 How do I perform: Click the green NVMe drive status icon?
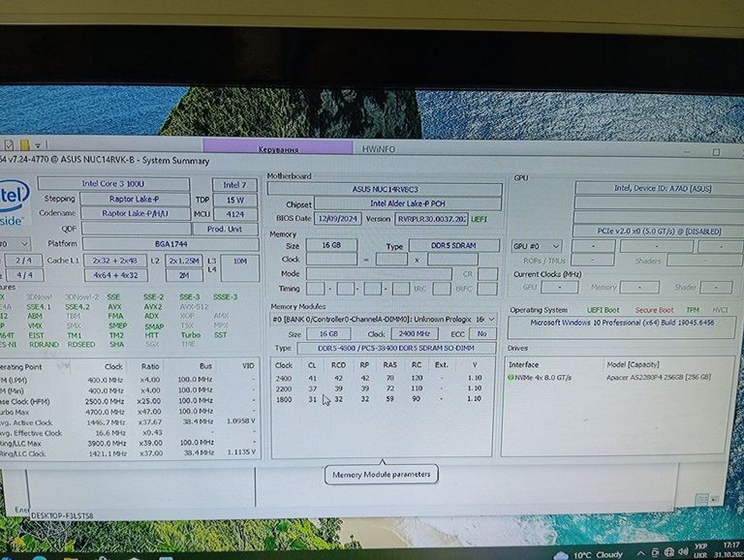pos(512,378)
